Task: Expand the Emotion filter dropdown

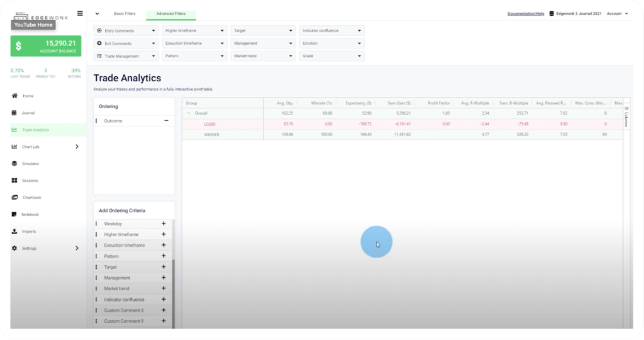Action: (332, 43)
